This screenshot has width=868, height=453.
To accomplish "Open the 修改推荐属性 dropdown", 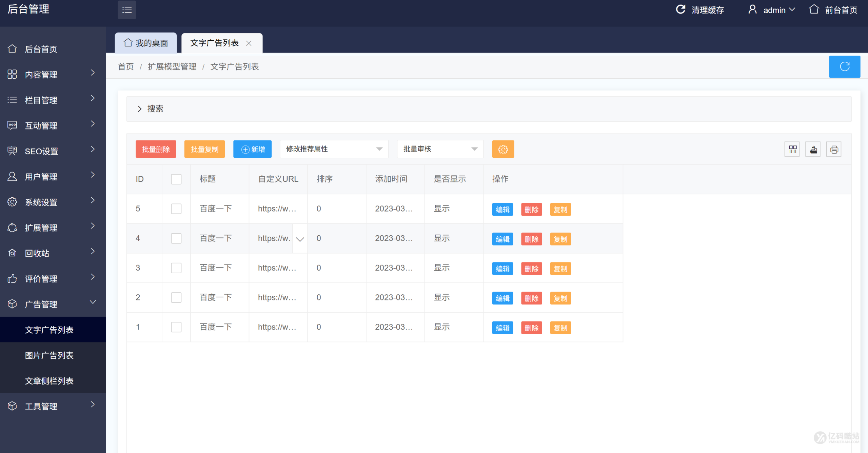I will tap(334, 149).
